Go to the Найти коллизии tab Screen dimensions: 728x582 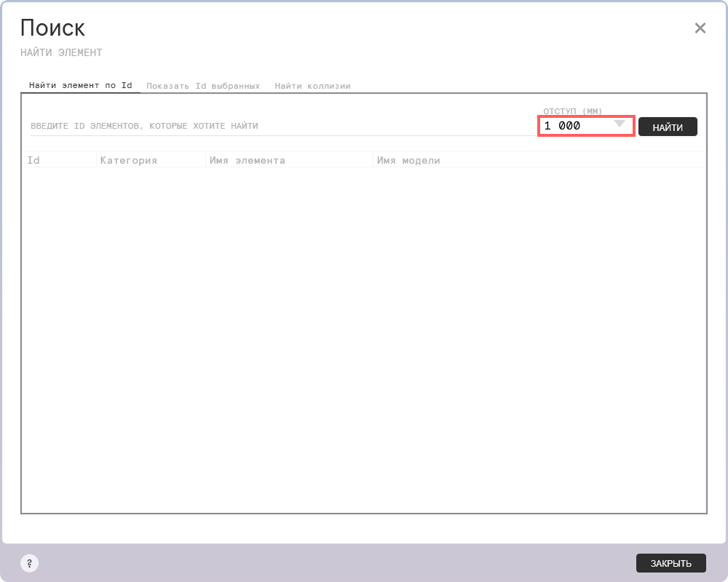(312, 86)
